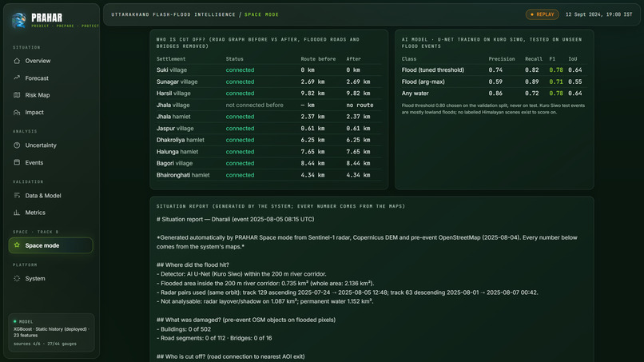
Task: Click the Situation report title line for Dharali
Action: coord(236,220)
